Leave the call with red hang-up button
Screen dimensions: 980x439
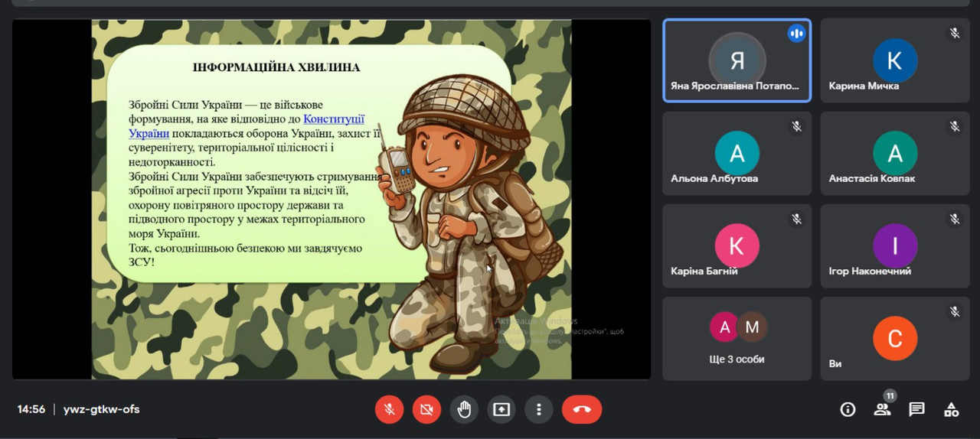coord(582,410)
